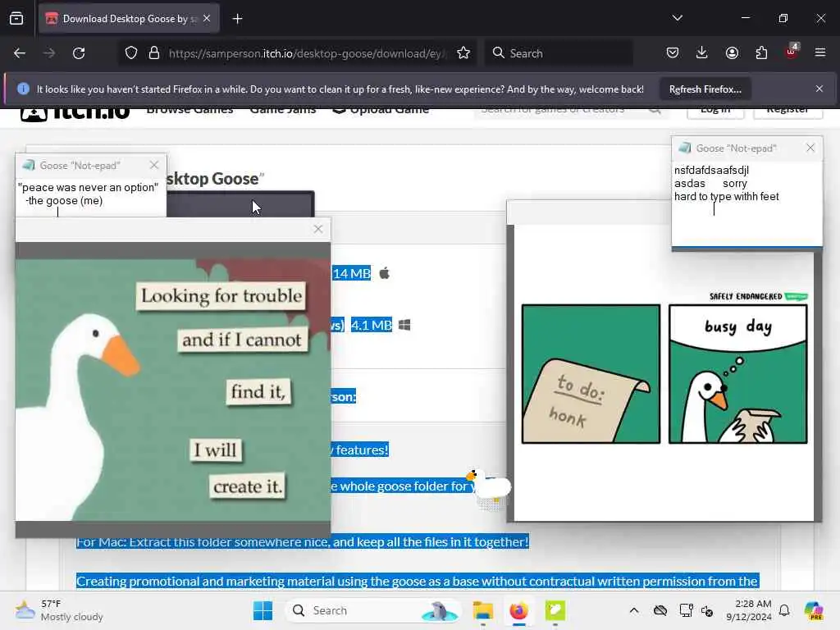Viewport: 840px width, 630px height.
Task: Click the itch.io logo
Action: pyautogui.click(x=75, y=114)
